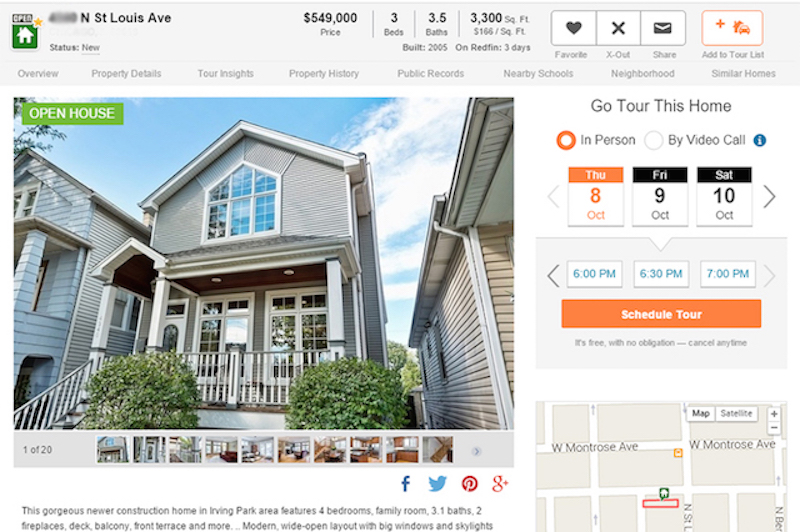Zoom in on the map
The width and height of the screenshot is (800, 532).
click(774, 414)
